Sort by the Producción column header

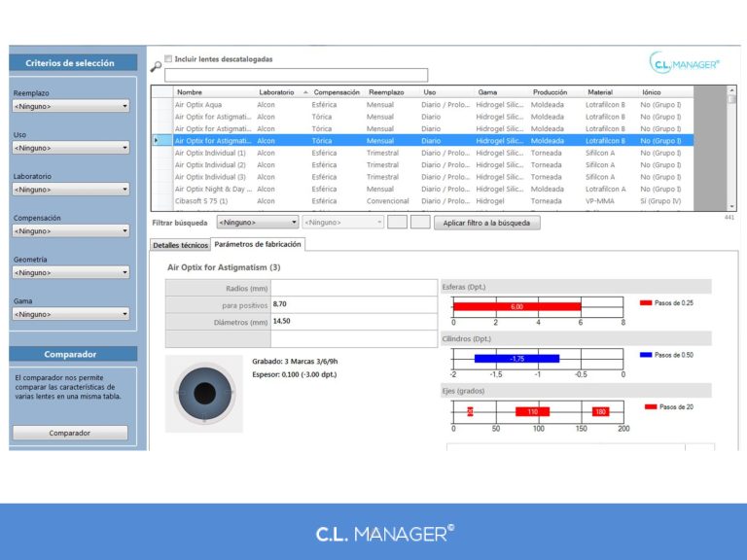tap(550, 92)
